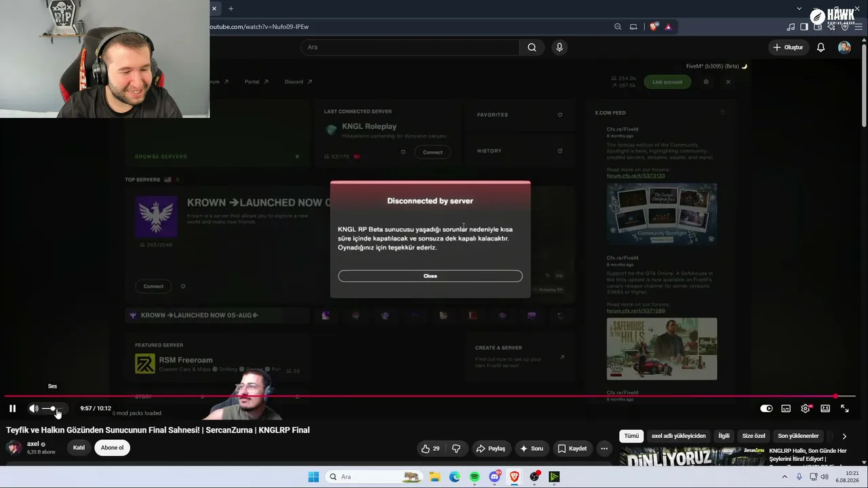Open the Brave VPN shield icon
Screen dimensions: 868x488
(845, 27)
